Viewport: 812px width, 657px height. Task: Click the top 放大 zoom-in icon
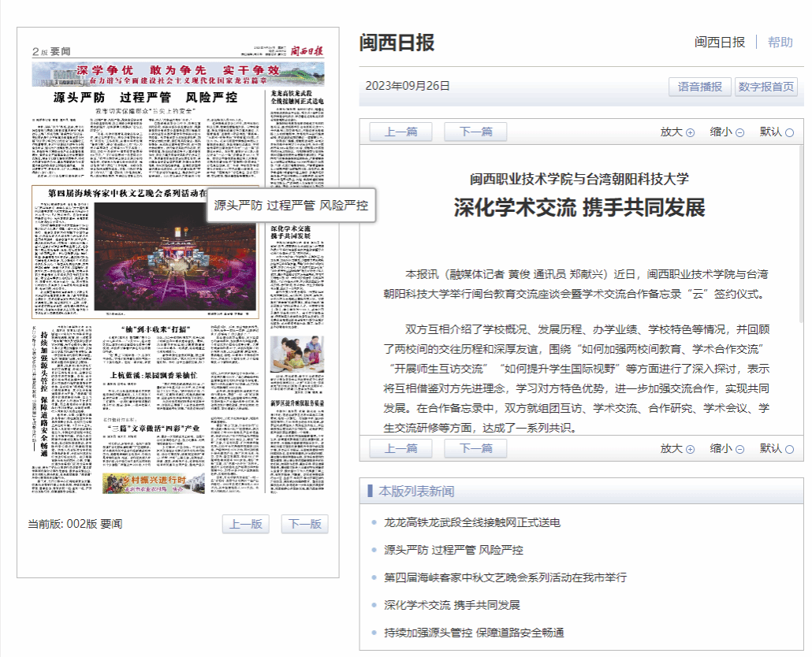(x=691, y=132)
